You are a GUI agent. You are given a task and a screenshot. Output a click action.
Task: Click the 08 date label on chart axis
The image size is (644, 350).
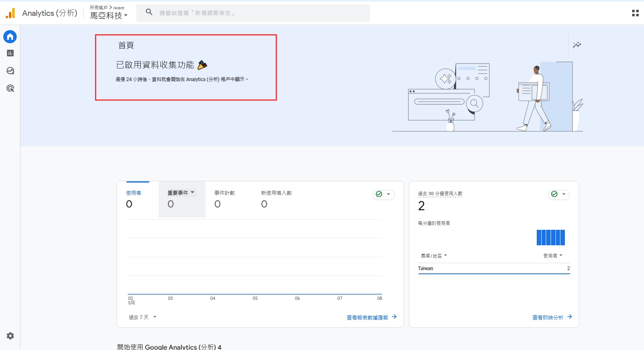tap(380, 298)
